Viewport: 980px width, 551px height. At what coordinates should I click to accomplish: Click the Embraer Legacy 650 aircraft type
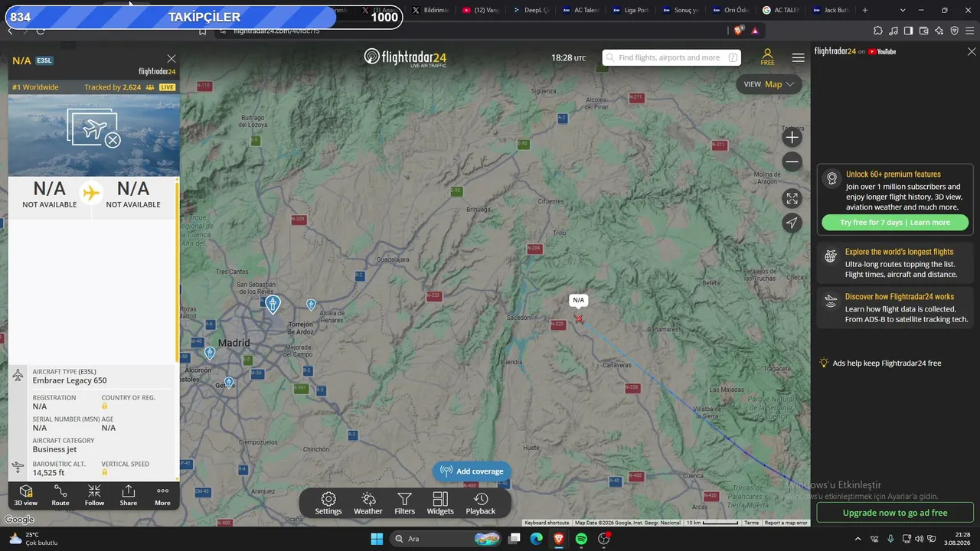point(70,380)
